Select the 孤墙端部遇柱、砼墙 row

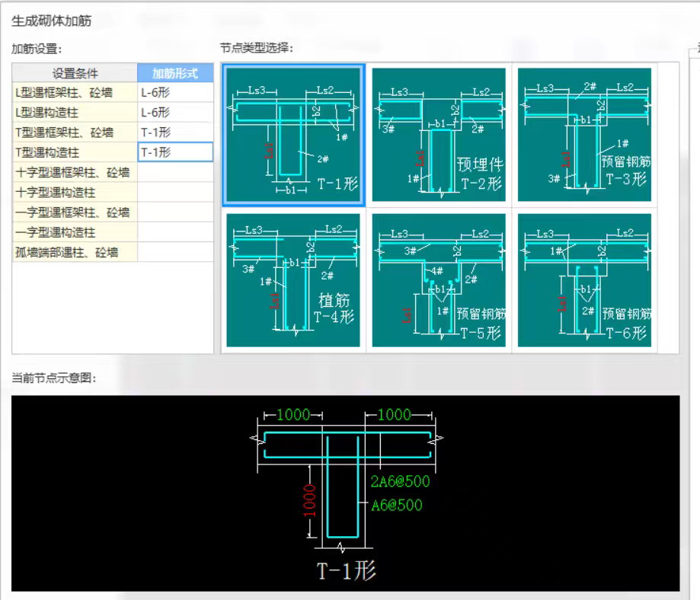[x=72, y=251]
